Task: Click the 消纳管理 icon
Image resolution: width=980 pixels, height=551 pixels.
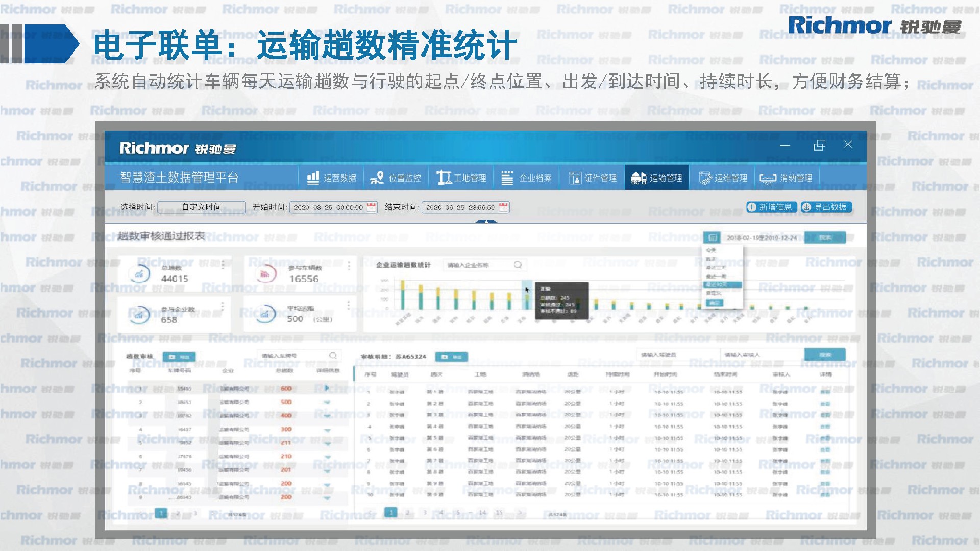Action: click(x=768, y=178)
